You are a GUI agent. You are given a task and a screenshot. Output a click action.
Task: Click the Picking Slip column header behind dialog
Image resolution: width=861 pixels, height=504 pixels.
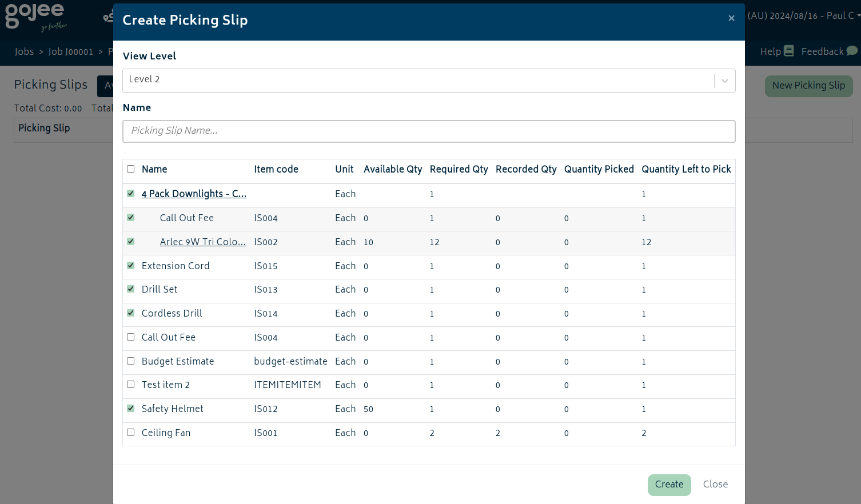(44, 128)
